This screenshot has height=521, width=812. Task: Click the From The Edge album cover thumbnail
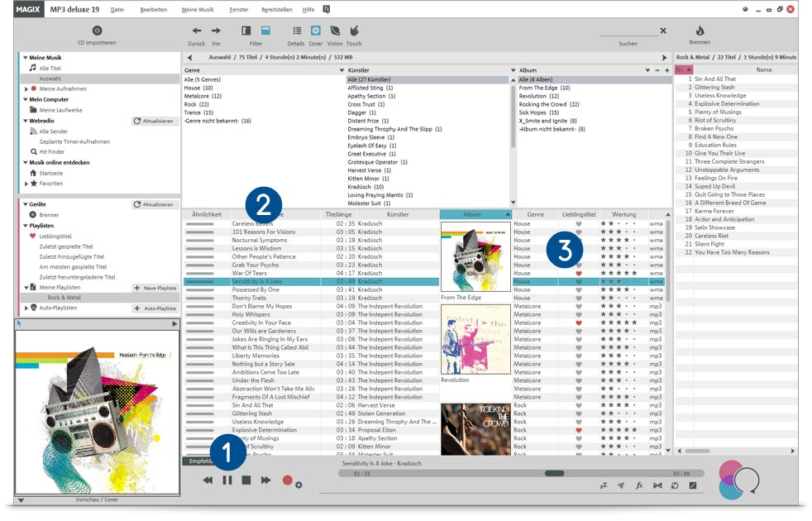tap(475, 256)
